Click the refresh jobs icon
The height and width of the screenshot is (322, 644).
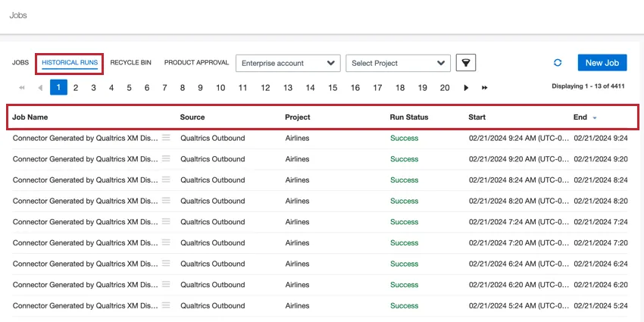click(x=558, y=63)
